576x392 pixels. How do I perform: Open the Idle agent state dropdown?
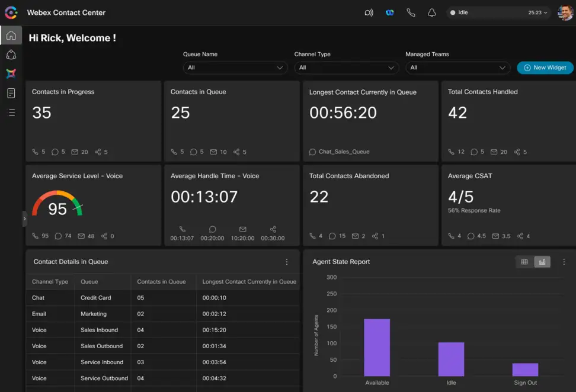coord(499,12)
